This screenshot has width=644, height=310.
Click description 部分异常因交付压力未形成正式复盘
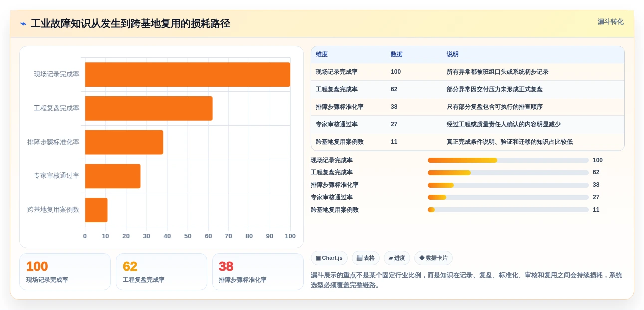pos(495,89)
